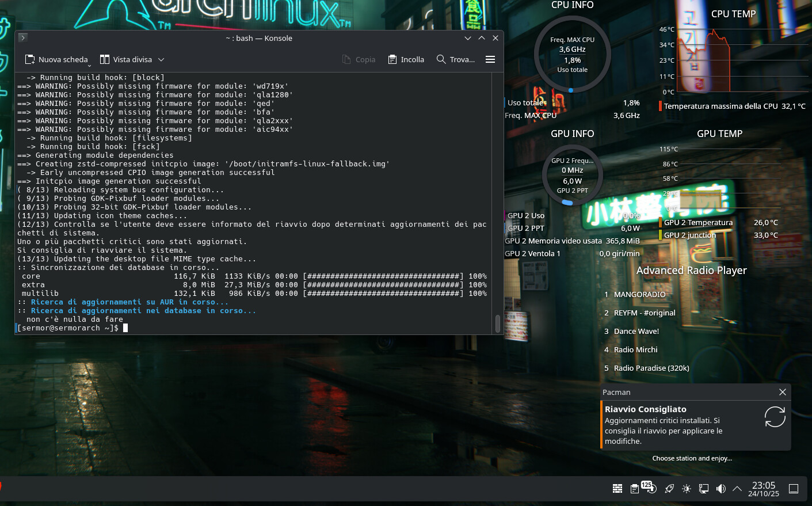
Task: Open brightness settings in the tray
Action: point(686,489)
